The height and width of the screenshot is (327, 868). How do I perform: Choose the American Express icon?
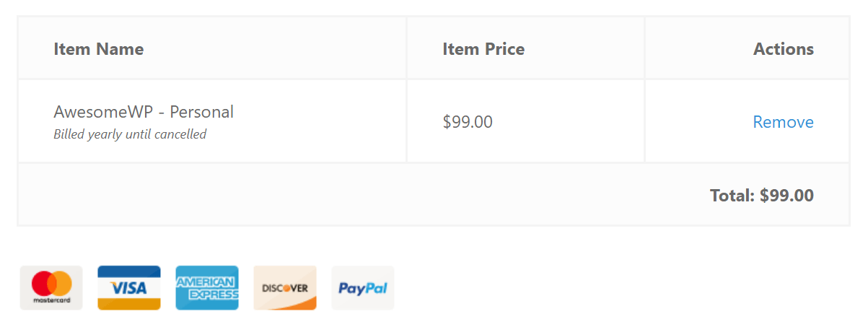[207, 288]
